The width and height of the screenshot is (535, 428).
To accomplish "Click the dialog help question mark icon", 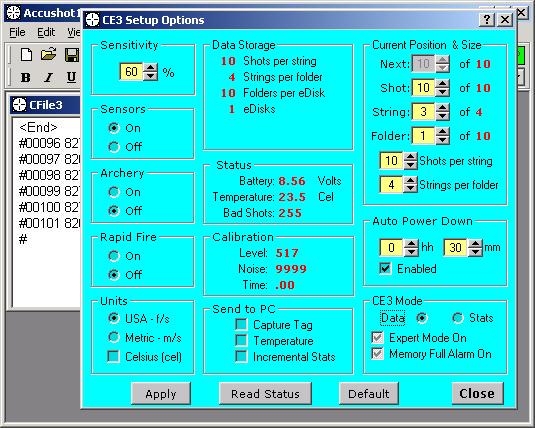I will pyautogui.click(x=487, y=20).
